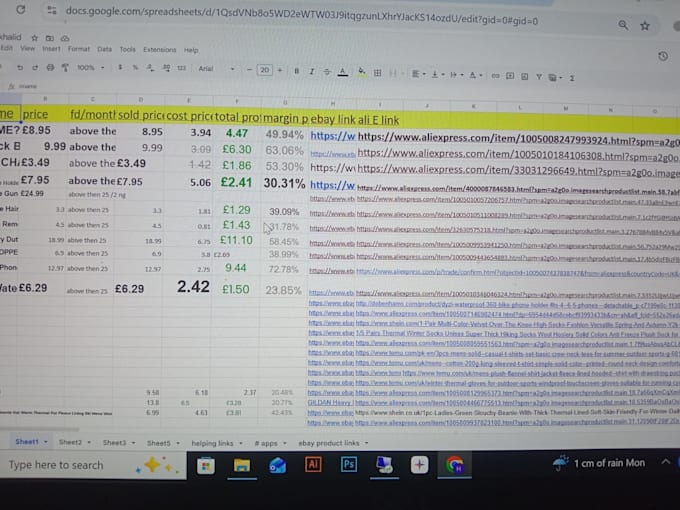
Task: Decrease font size with minus button
Action: click(249, 70)
